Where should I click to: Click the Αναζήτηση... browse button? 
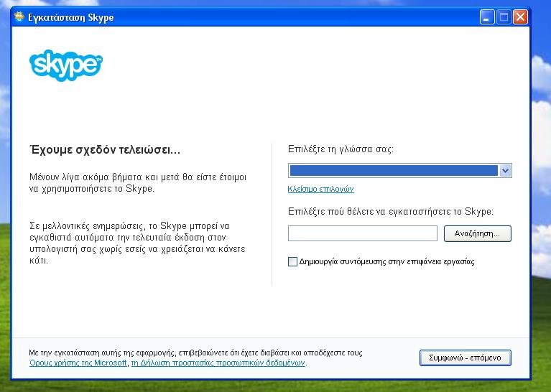(x=478, y=233)
